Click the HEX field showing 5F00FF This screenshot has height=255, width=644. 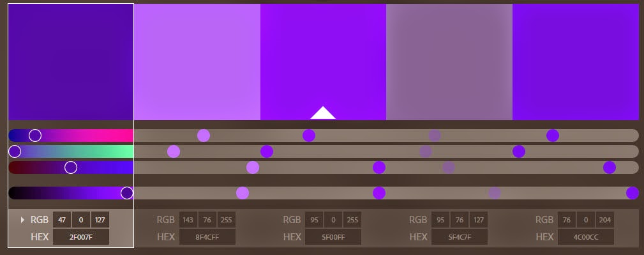click(333, 237)
